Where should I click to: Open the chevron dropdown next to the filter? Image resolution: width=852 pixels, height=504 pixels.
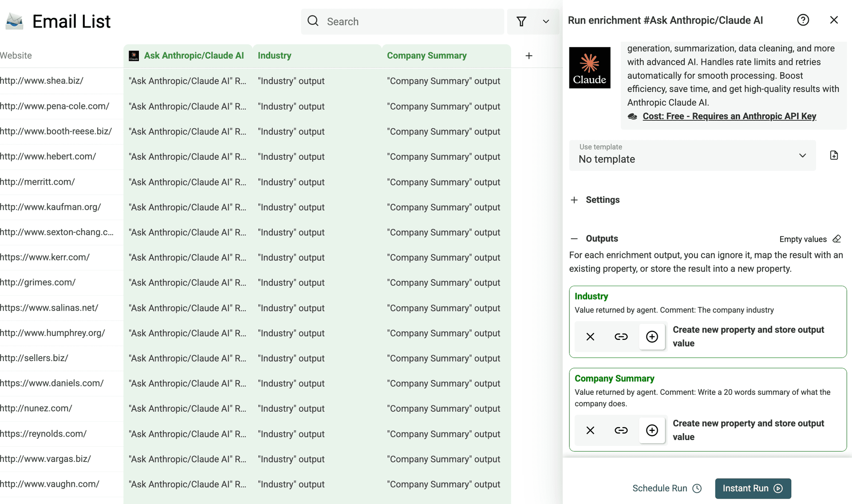pyautogui.click(x=546, y=21)
